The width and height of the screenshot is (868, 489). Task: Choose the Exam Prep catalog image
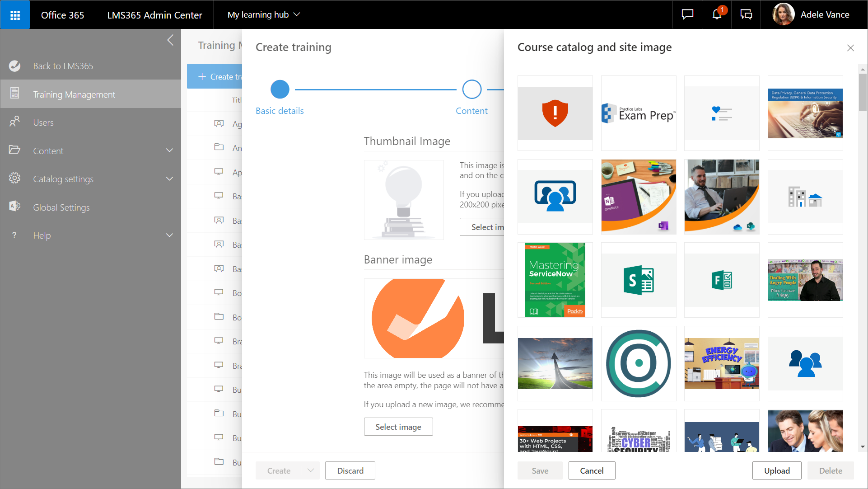click(639, 113)
